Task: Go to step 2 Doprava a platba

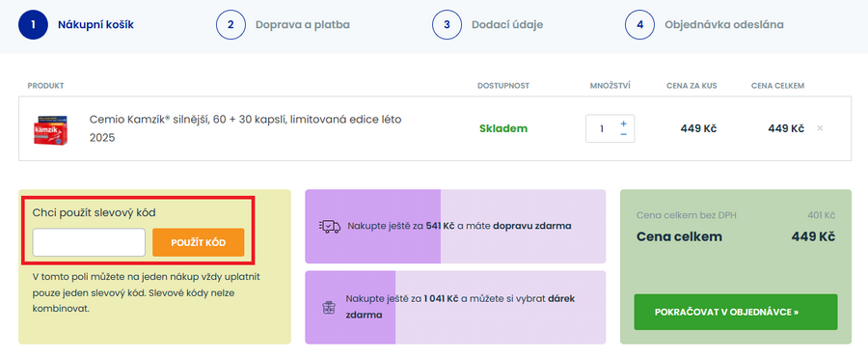Action: 283,25
